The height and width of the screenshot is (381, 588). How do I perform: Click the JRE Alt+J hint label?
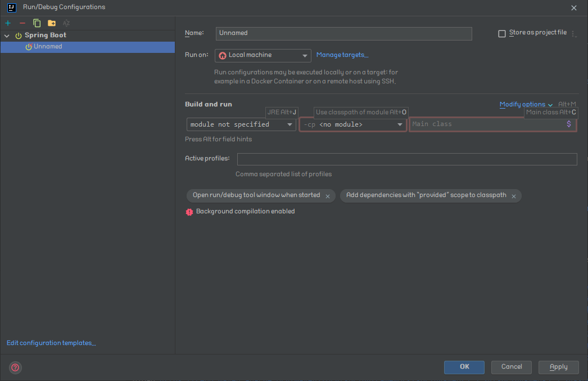click(x=282, y=112)
